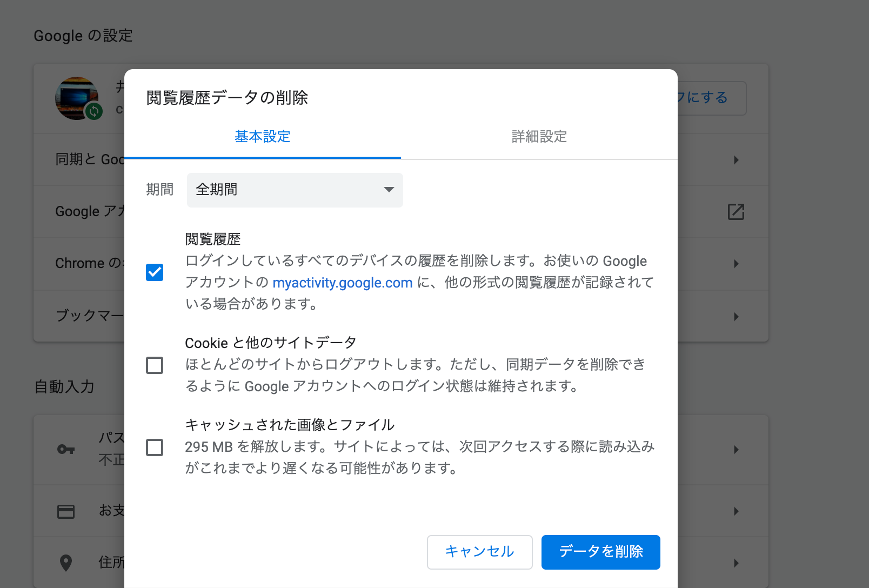This screenshot has width=869, height=588.
Task: Click the Google の設定 heading
Action: click(x=83, y=36)
